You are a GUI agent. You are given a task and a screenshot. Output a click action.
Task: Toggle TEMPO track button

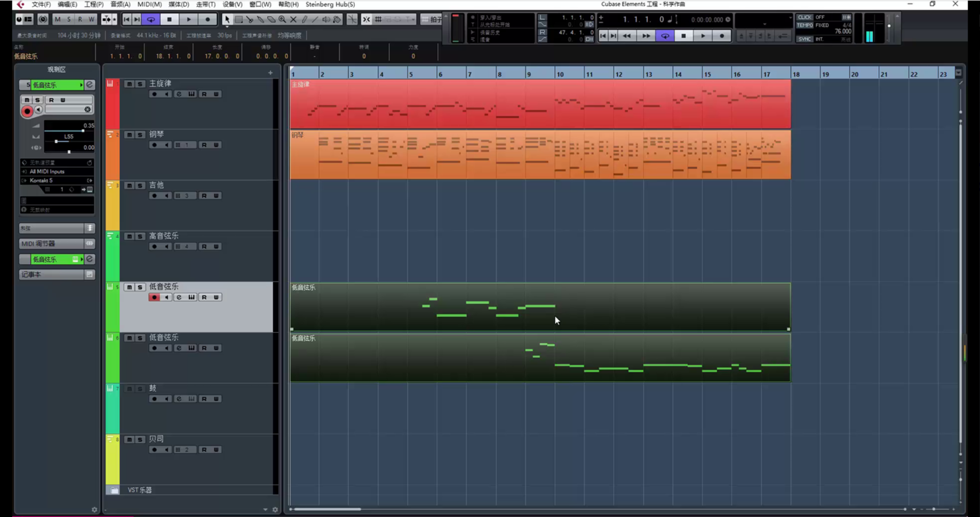pyautogui.click(x=804, y=25)
